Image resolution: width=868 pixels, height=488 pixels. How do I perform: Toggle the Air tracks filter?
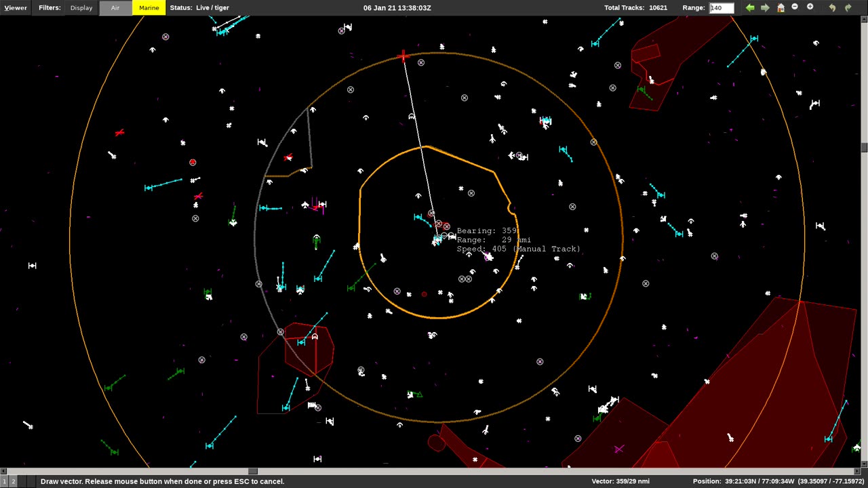[115, 8]
